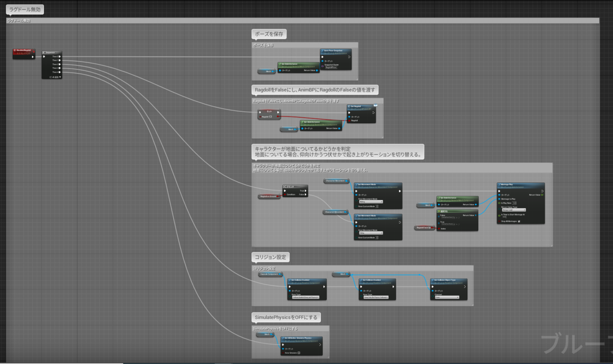Select the Save Pose Snapshot node header
This screenshot has height=364, width=613.
click(x=336, y=52)
